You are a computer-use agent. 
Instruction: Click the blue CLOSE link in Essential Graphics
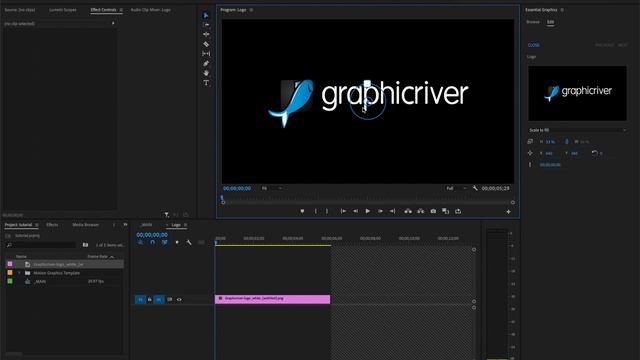click(x=533, y=45)
